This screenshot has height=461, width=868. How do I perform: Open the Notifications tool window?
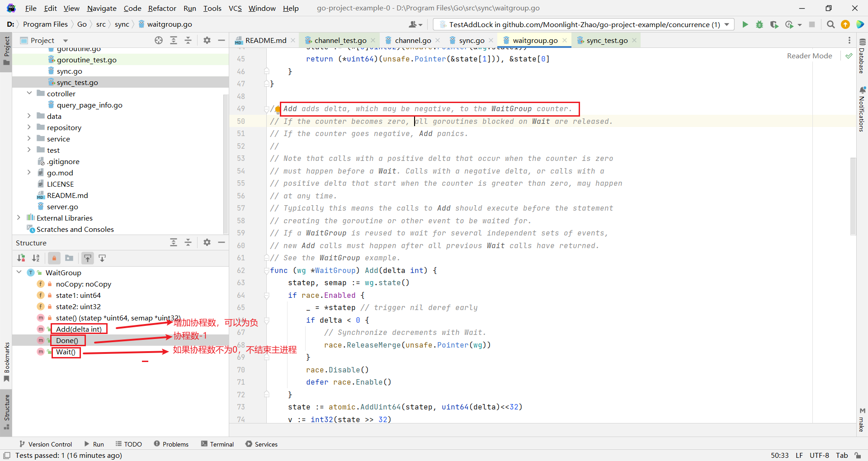pyautogui.click(x=862, y=109)
